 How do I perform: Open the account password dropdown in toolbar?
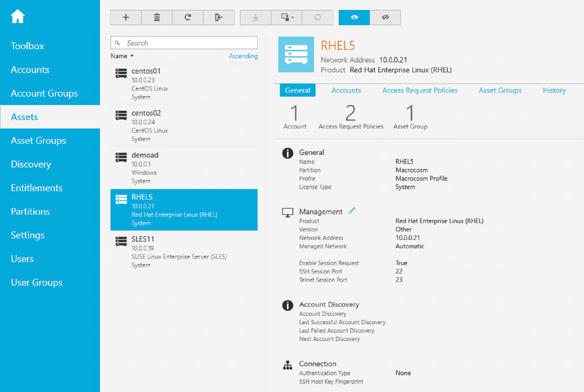coord(287,17)
